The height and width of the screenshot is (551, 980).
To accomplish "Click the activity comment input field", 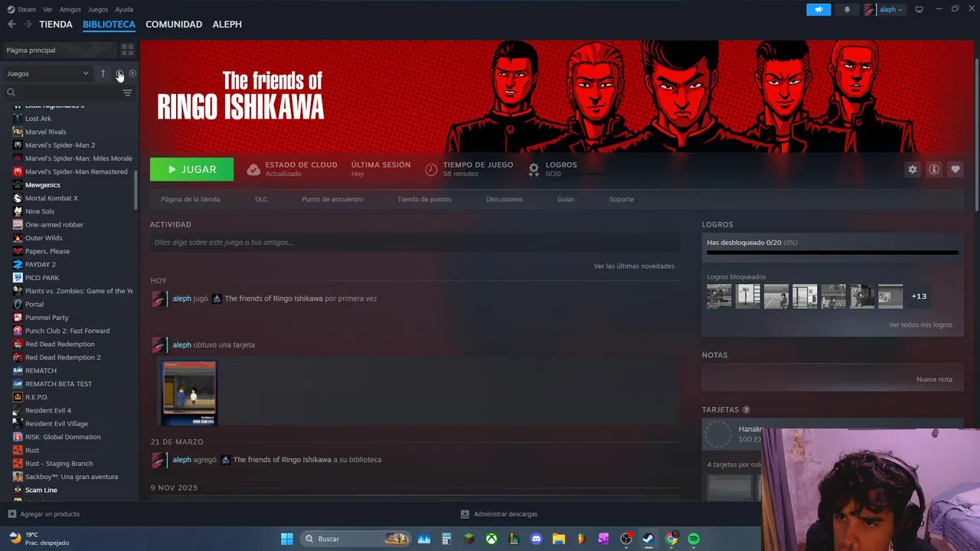I will click(x=415, y=243).
